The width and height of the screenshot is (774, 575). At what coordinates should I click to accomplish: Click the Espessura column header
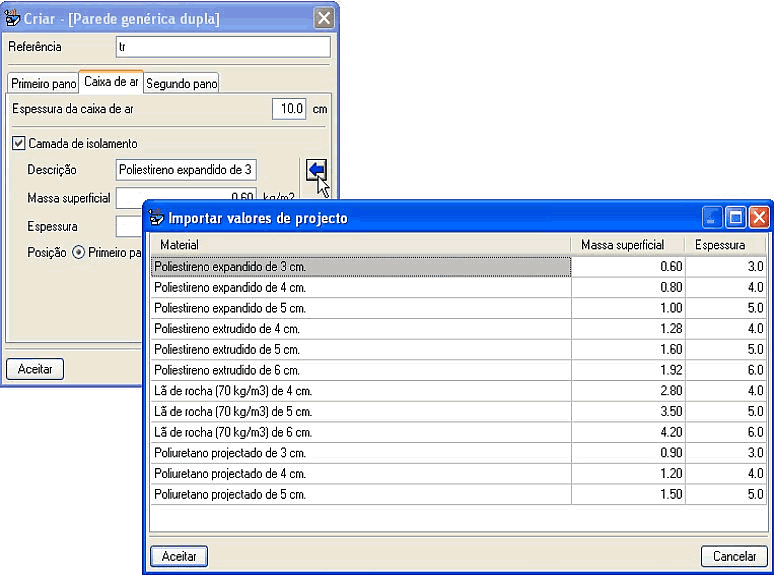click(x=725, y=245)
